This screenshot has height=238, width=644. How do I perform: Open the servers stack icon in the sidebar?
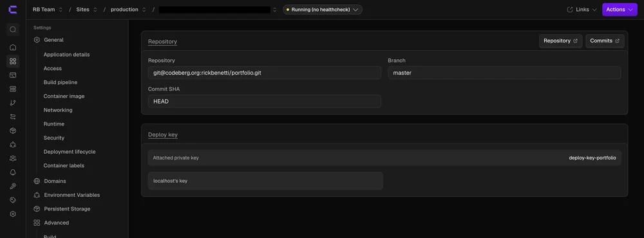coord(13,89)
